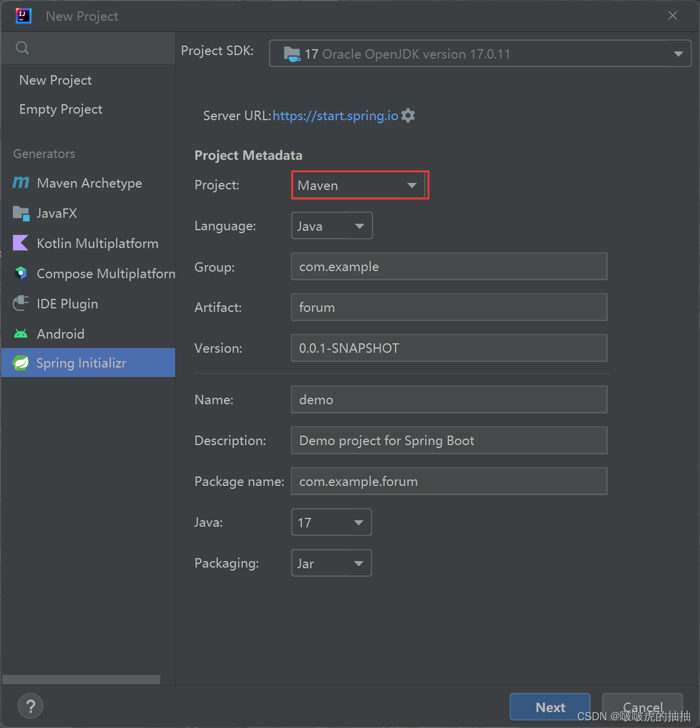This screenshot has width=700, height=728.
Task: Click the IntelliJ IDEA logo icon
Action: [23, 16]
